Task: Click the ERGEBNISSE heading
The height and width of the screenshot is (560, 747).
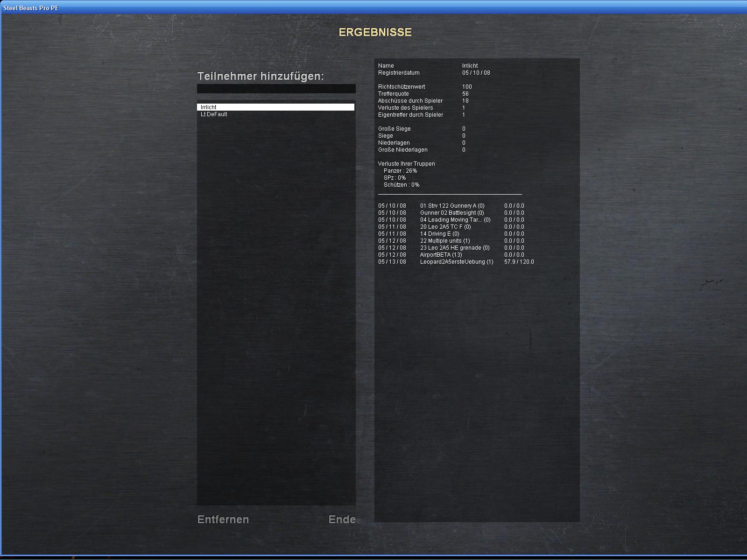Action: pos(375,32)
